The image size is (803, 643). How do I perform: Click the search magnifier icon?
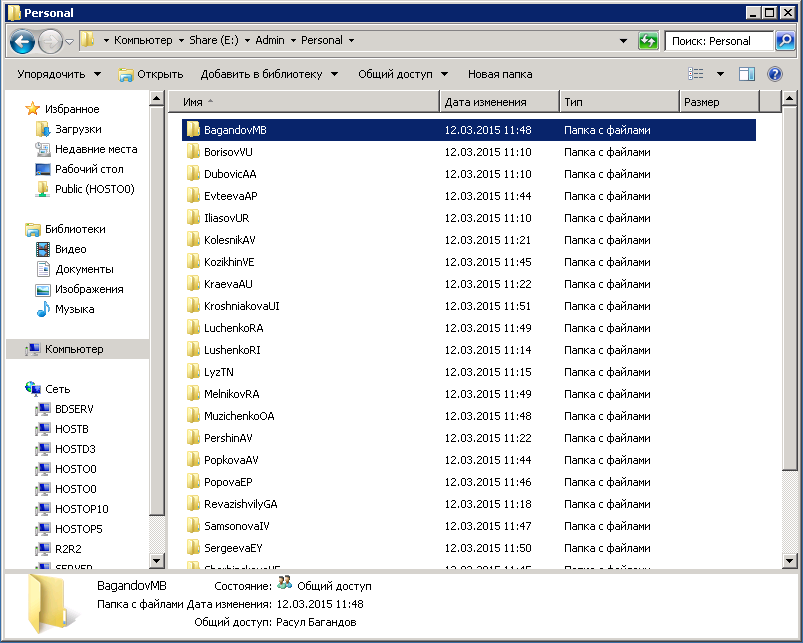(785, 40)
